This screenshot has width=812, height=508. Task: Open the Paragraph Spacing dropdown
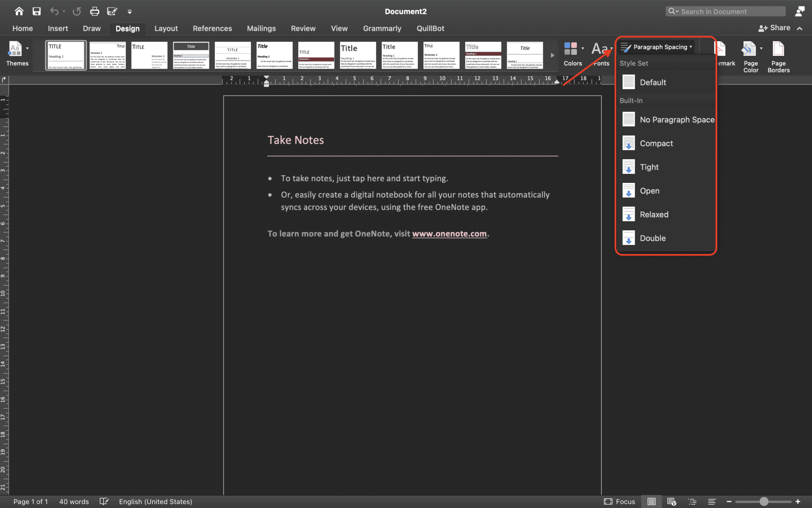pos(656,47)
